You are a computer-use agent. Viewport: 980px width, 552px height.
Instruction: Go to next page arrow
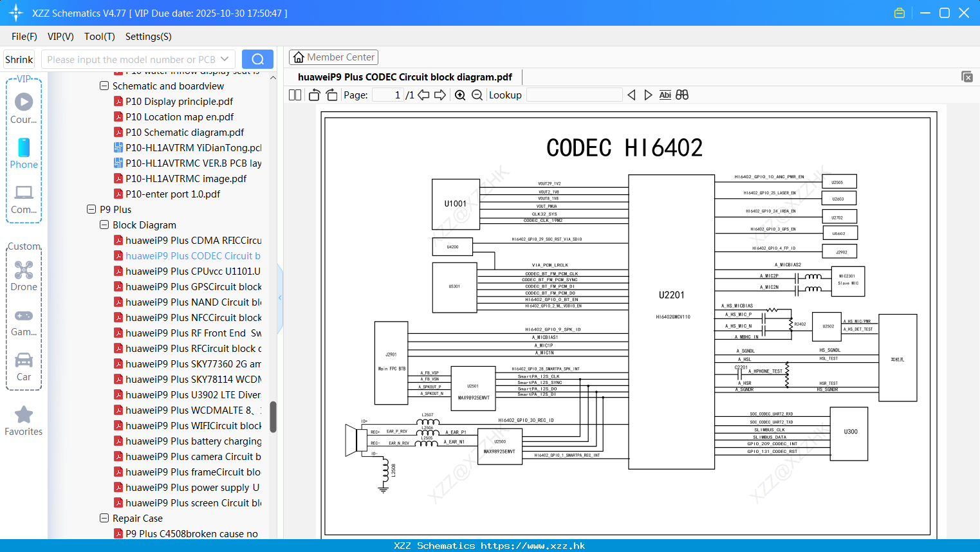tap(440, 95)
